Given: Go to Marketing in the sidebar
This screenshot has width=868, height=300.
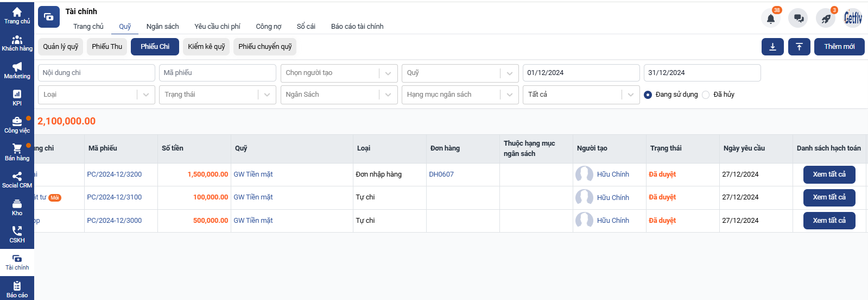Looking at the screenshot, I should coord(17,70).
